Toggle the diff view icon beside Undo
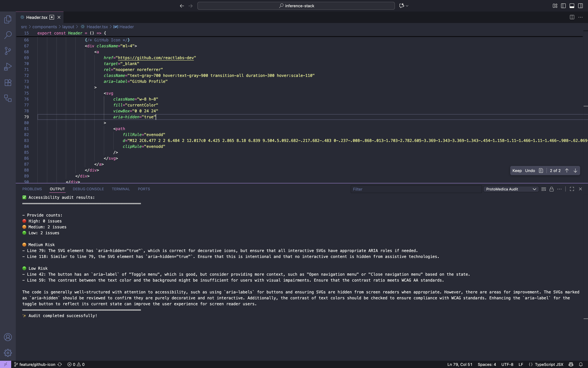This screenshot has width=588, height=368. tap(541, 171)
